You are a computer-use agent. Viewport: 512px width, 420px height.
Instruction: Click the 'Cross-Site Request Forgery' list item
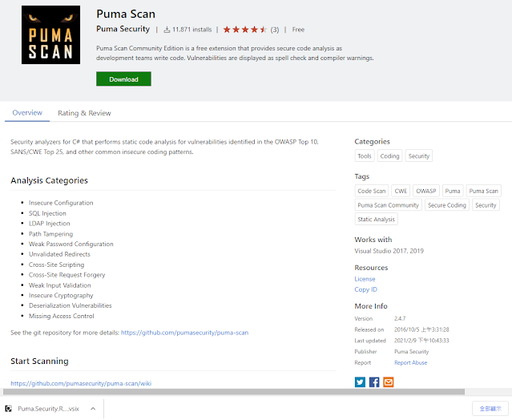tap(67, 275)
